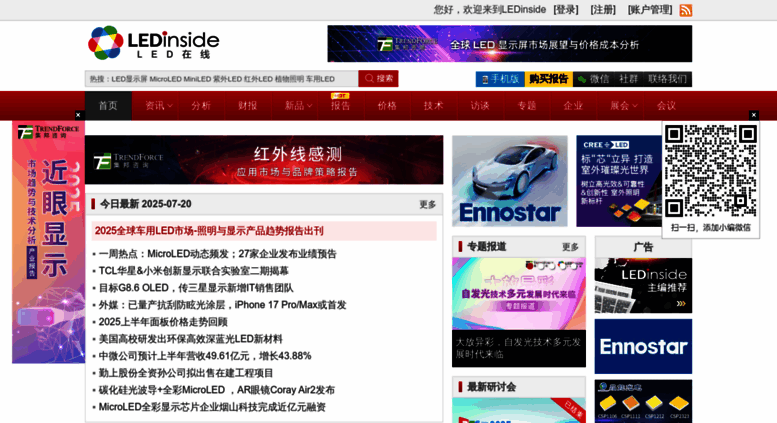Open the 报告 reports menu item
The height and width of the screenshot is (423, 777).
340,106
